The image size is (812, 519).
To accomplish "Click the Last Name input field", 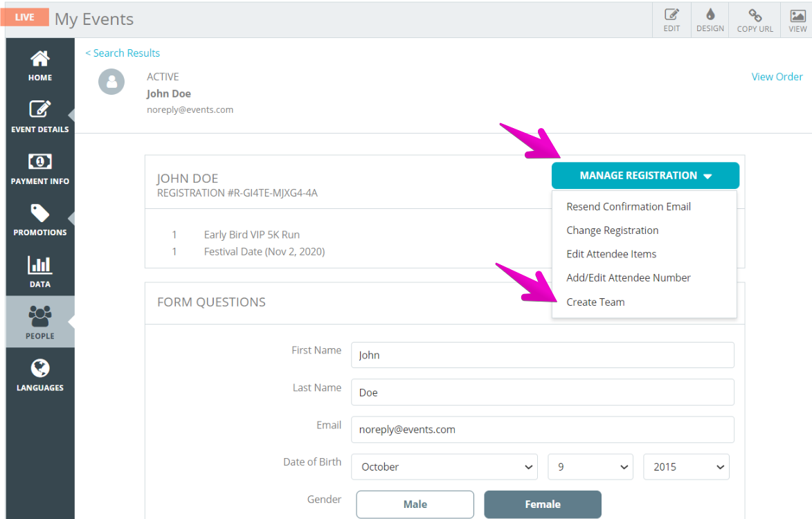I will pyautogui.click(x=542, y=392).
